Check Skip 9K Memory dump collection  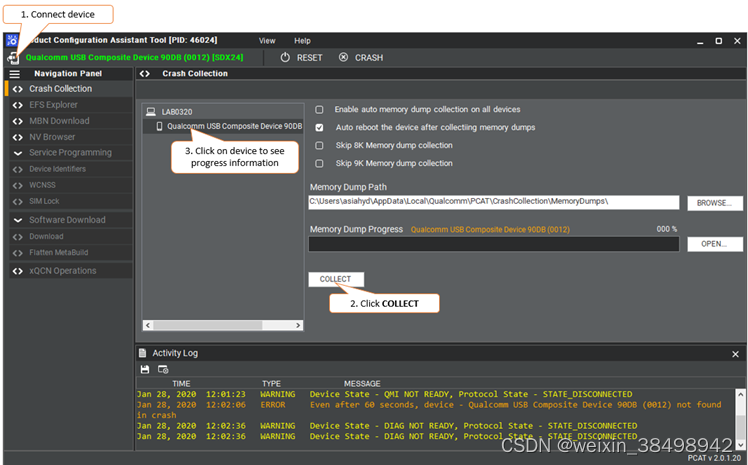tap(319, 164)
